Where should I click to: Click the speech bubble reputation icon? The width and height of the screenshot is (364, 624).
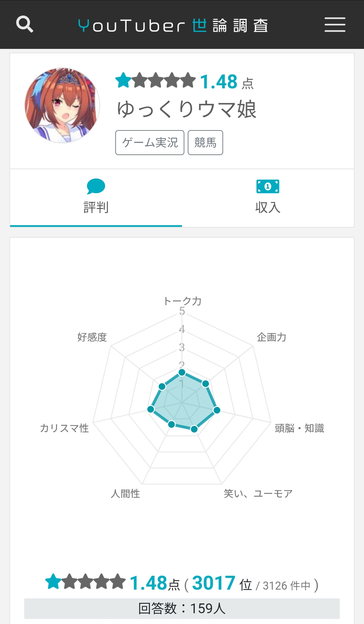[x=96, y=186]
